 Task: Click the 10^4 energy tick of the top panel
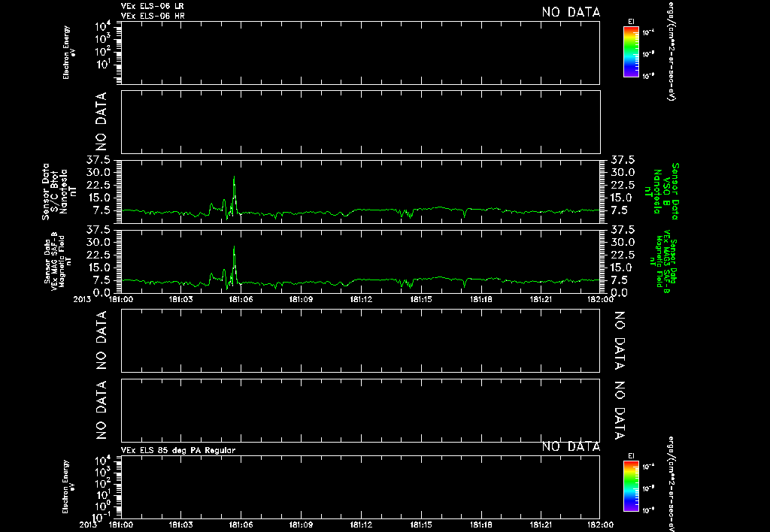tap(103, 26)
